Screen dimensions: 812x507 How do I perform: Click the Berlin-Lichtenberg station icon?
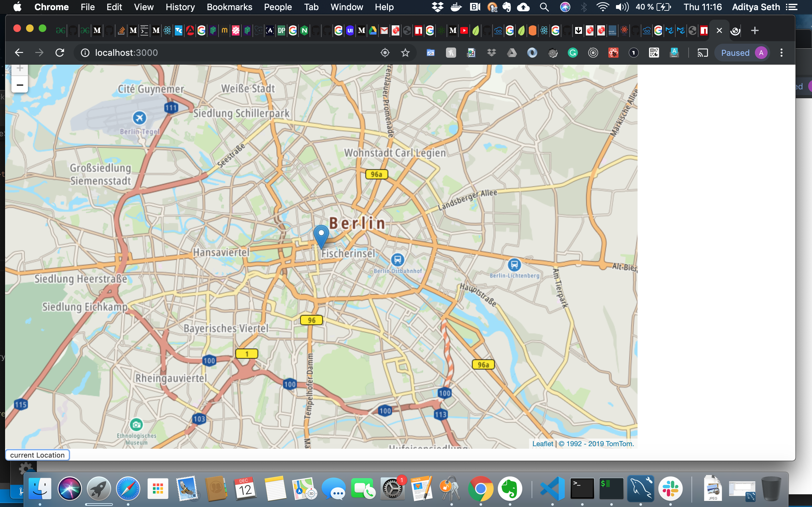pos(514,265)
